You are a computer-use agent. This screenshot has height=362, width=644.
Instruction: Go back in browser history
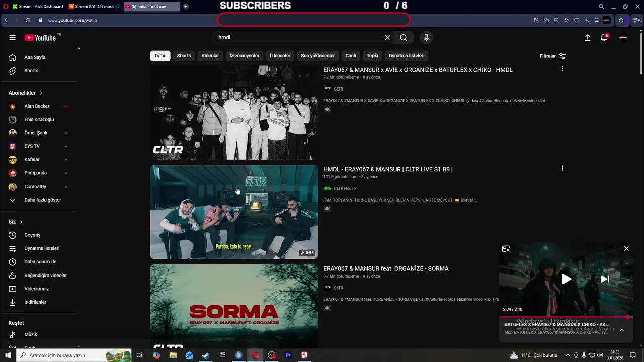[6, 20]
